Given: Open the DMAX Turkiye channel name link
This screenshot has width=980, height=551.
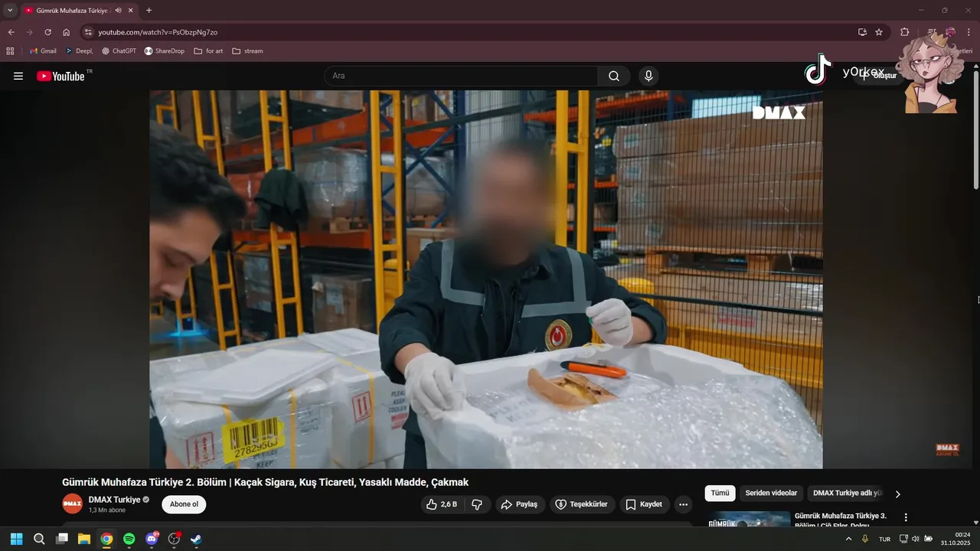Looking at the screenshot, I should click(114, 500).
